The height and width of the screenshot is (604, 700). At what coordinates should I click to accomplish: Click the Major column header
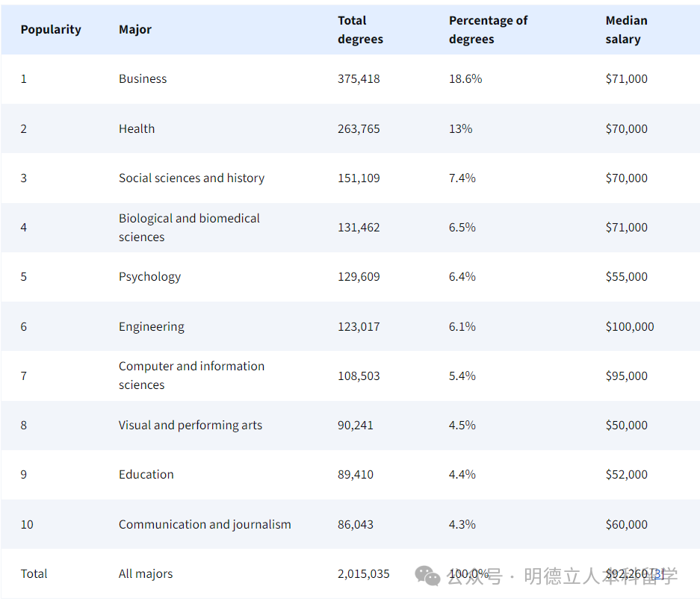point(135,30)
